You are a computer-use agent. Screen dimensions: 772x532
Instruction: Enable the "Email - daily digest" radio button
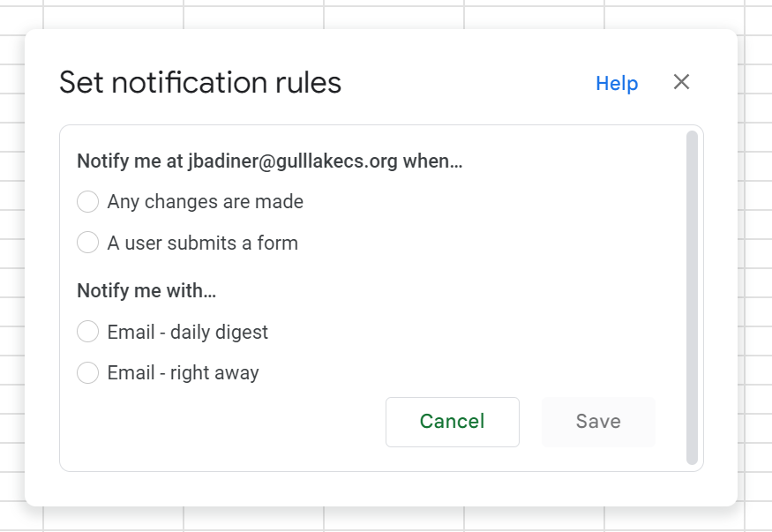tap(87, 332)
